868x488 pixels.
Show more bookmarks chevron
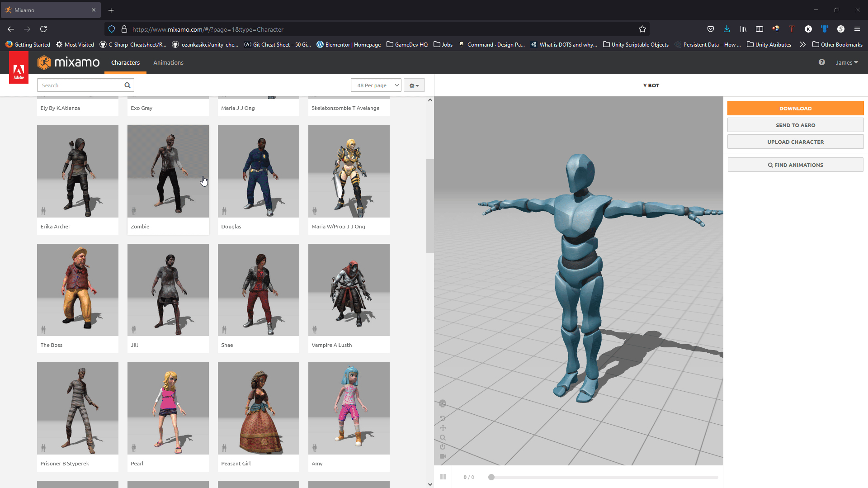pyautogui.click(x=802, y=44)
